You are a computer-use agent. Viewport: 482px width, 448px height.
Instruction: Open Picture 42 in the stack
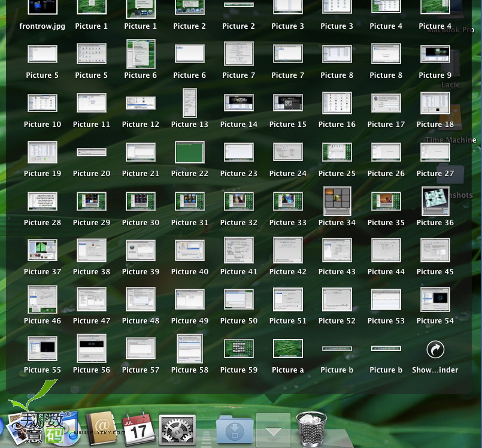pos(288,250)
